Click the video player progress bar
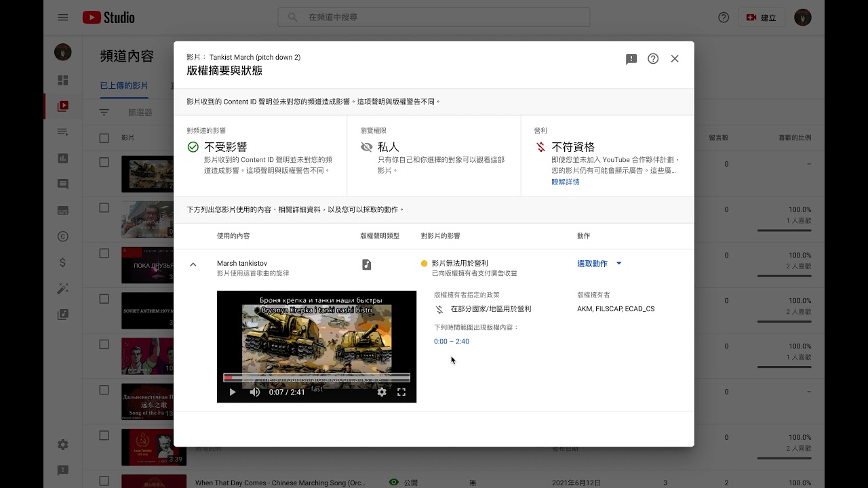Image resolution: width=868 pixels, height=488 pixels. (x=317, y=378)
